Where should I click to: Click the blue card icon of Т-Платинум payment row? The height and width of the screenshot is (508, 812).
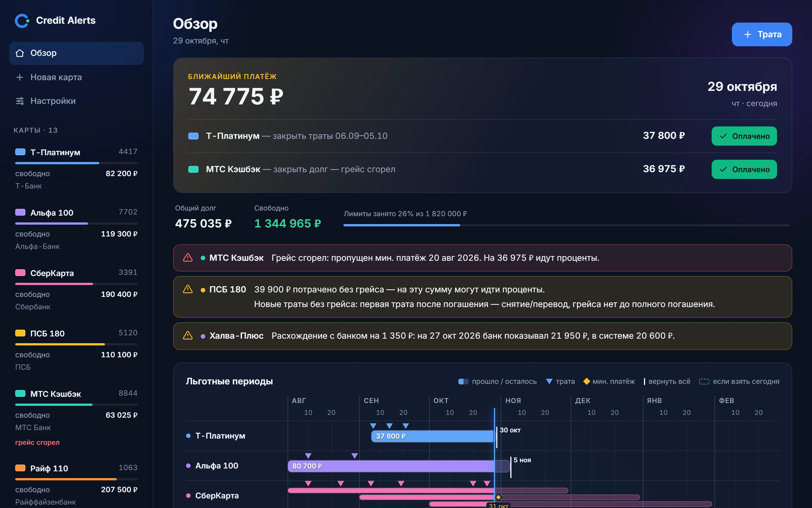pyautogui.click(x=193, y=136)
